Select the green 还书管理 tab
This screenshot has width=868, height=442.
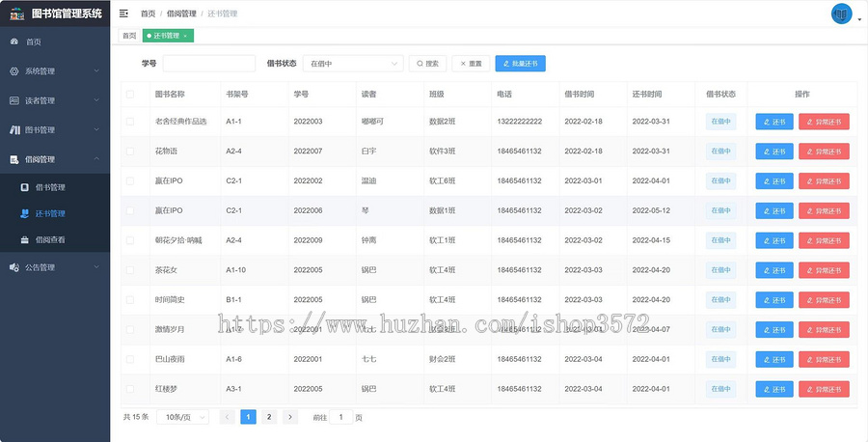coord(168,36)
